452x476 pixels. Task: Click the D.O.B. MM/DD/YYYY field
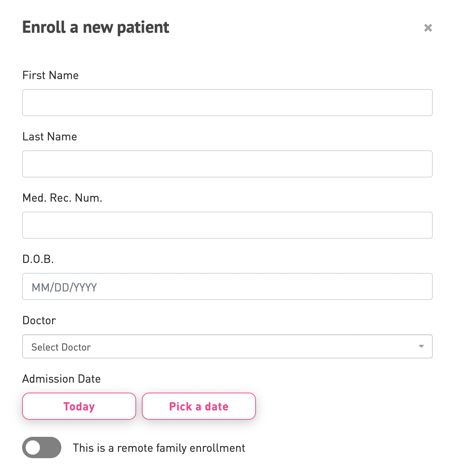(227, 286)
